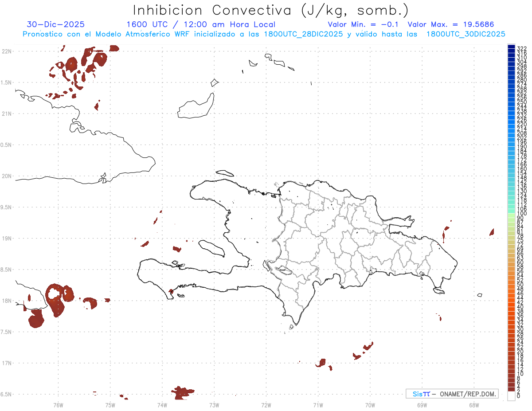Click the white zero-value swatch on the color scale
Image resolution: width=532 pixels, height=411 pixels.
coord(511,396)
